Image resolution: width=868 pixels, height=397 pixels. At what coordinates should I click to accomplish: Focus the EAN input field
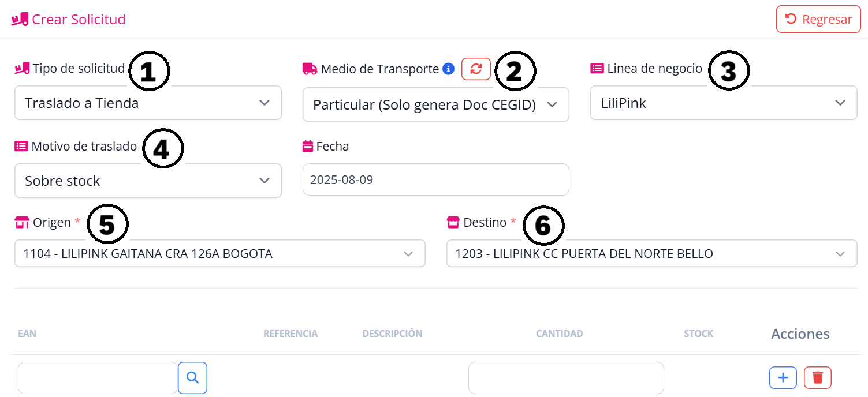[x=98, y=378]
